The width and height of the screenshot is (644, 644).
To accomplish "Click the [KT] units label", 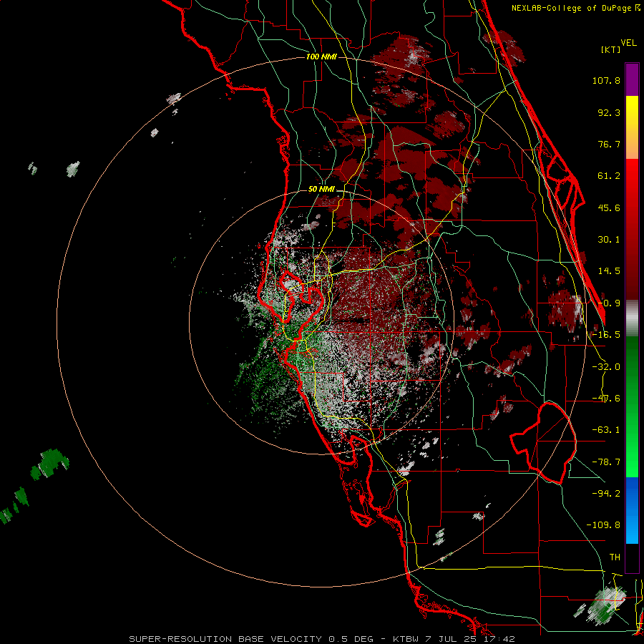I will point(610,49).
